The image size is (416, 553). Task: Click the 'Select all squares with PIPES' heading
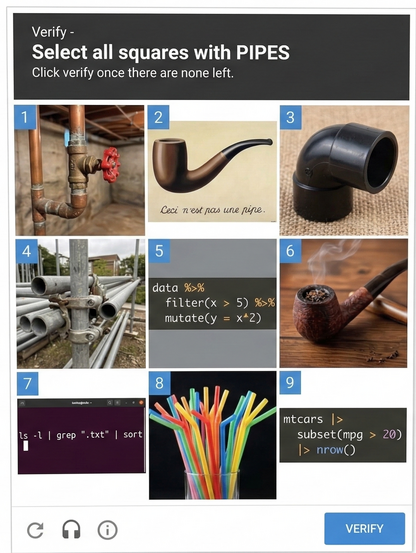pos(161,52)
